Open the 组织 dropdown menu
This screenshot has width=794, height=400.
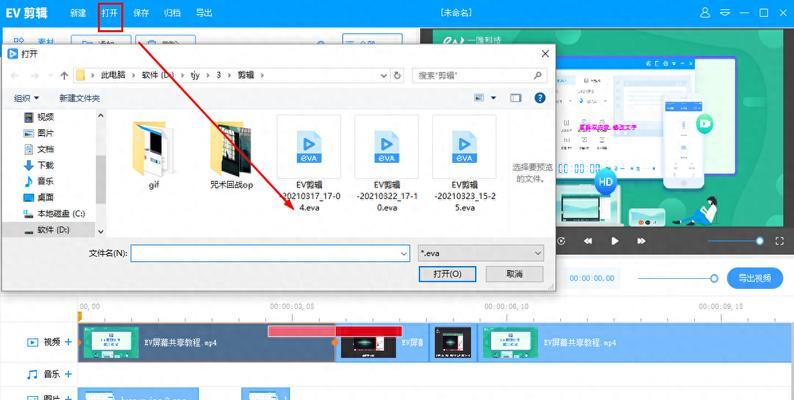click(26, 98)
